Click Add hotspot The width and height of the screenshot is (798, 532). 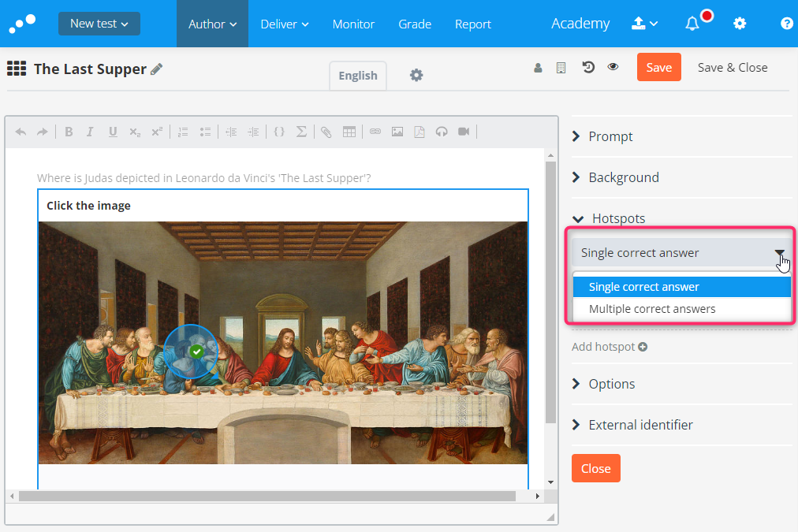tap(610, 347)
